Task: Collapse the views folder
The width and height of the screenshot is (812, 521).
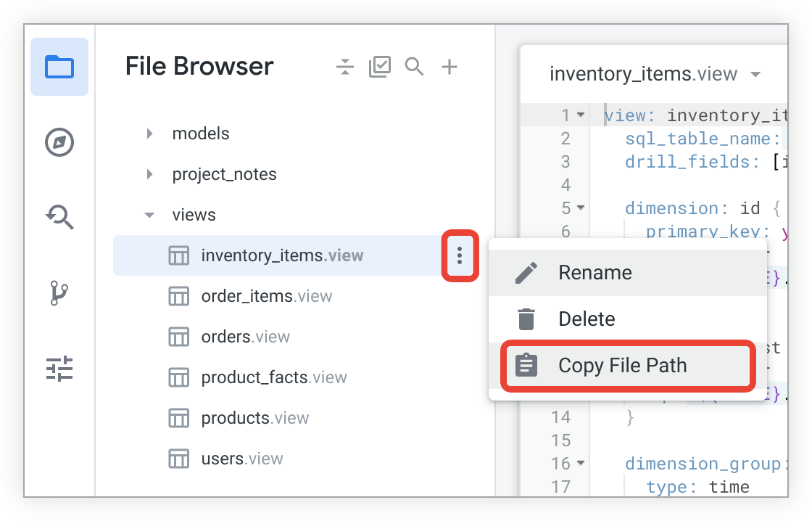Action: 149,215
